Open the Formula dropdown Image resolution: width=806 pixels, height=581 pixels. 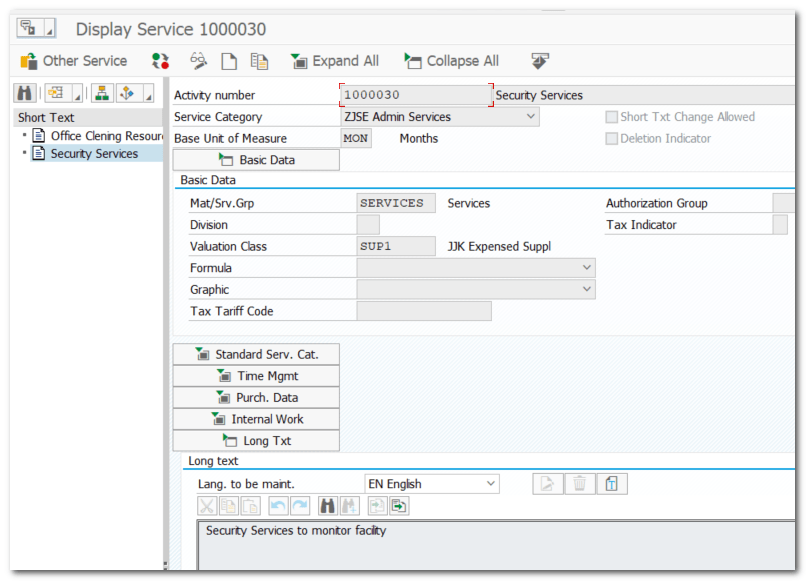(x=586, y=268)
